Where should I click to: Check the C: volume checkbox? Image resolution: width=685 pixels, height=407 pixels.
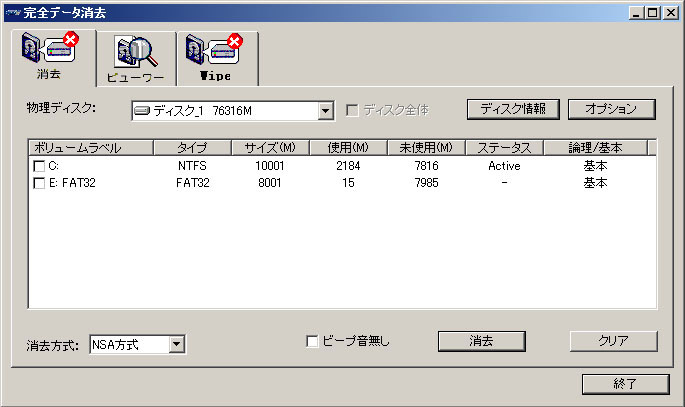39,166
